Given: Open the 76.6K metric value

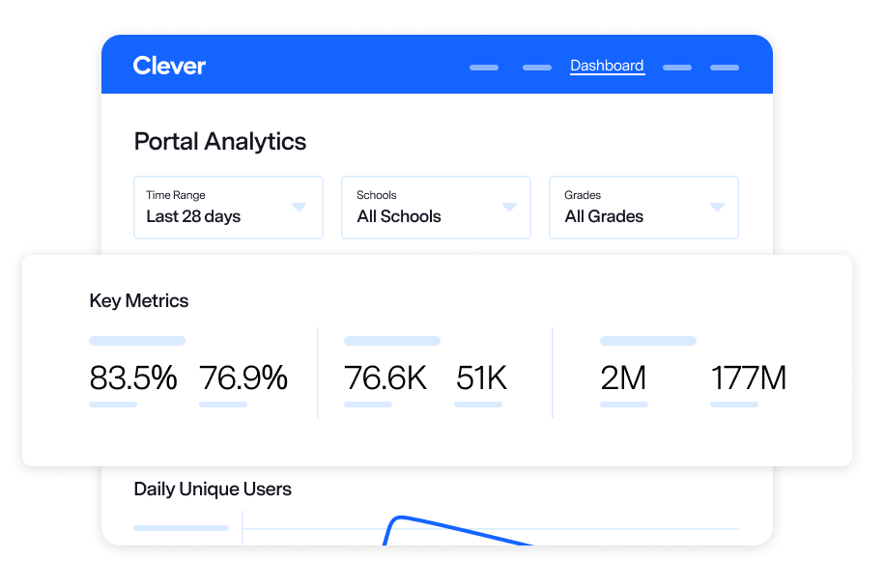Looking at the screenshot, I should click(385, 378).
